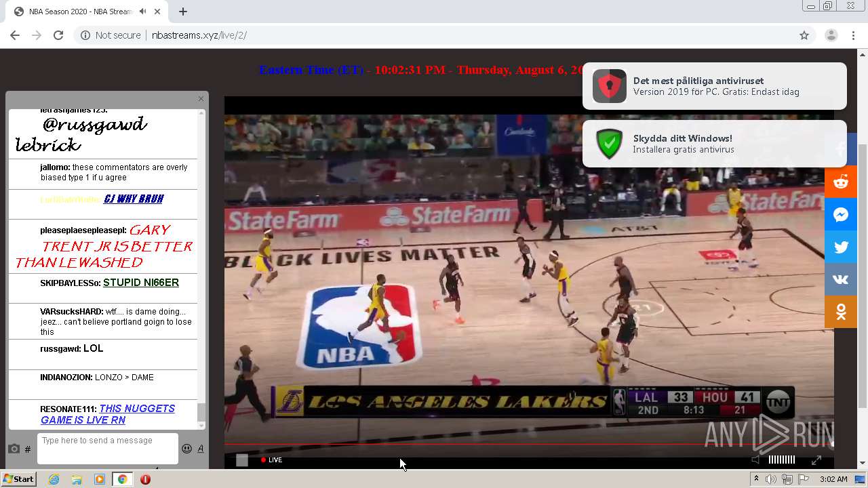Click the red LIVE indicator
This screenshot has width=868, height=488.
coord(271,460)
